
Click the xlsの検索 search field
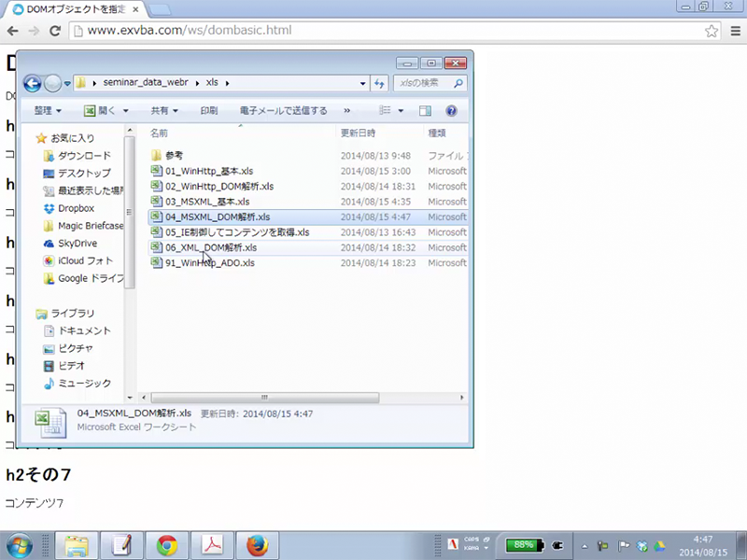tap(425, 83)
